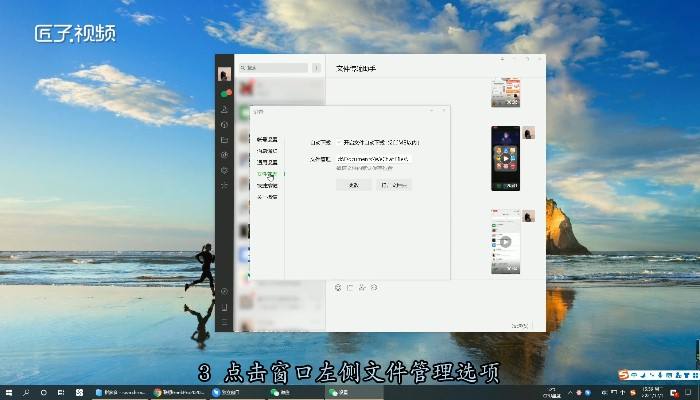Image resolution: width=700 pixels, height=400 pixels.
Task: Click the Send button in chat window
Action: click(521, 325)
